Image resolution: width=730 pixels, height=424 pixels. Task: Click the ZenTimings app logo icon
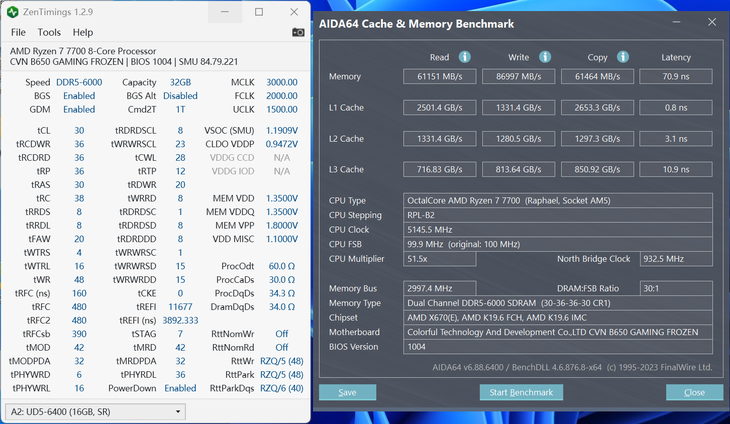pos(13,12)
